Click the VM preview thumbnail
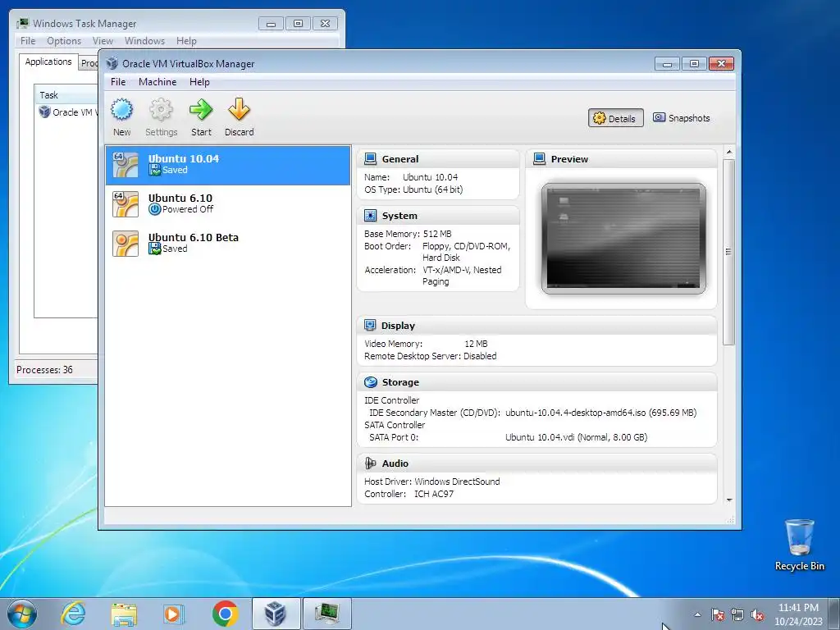The image size is (840, 630). click(623, 239)
